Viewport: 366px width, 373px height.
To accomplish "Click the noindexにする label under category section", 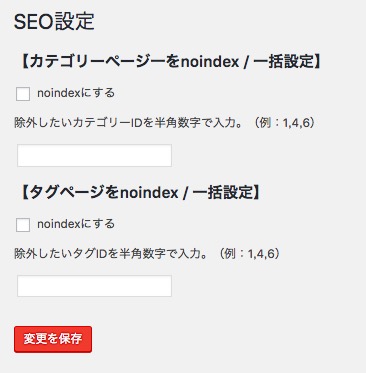I will tap(76, 93).
